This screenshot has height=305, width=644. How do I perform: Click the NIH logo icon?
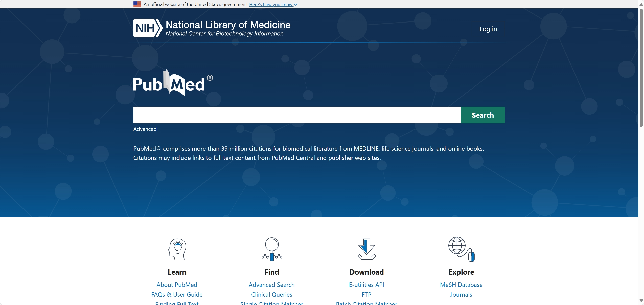pos(148,28)
